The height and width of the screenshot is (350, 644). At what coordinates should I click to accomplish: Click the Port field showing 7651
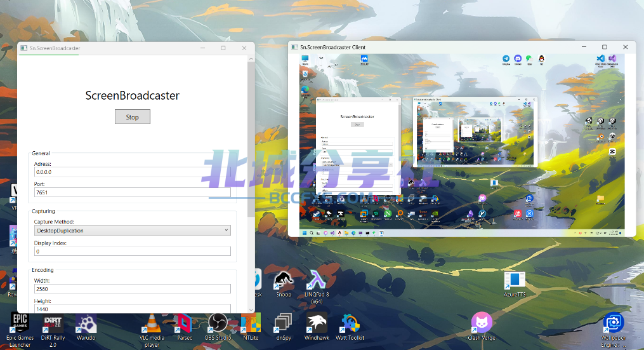(132, 192)
